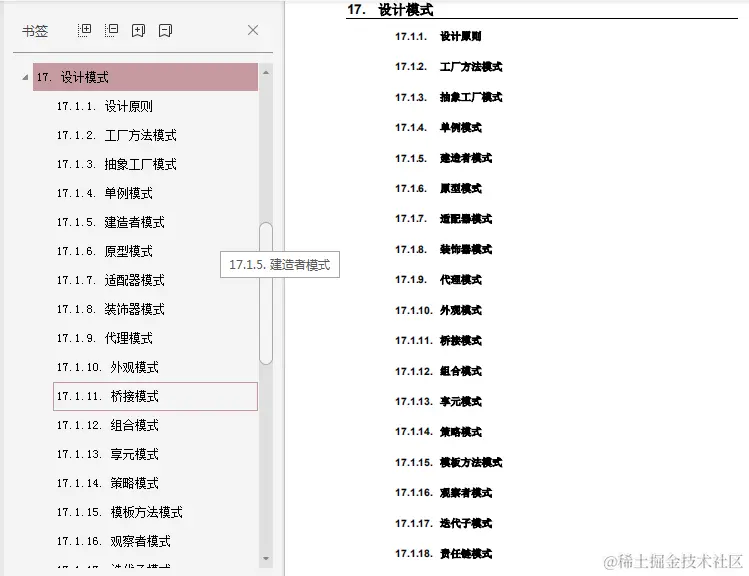Open bookmark 17.1.1. 设计原则
The width and height of the screenshot is (749, 576).
pos(105,106)
